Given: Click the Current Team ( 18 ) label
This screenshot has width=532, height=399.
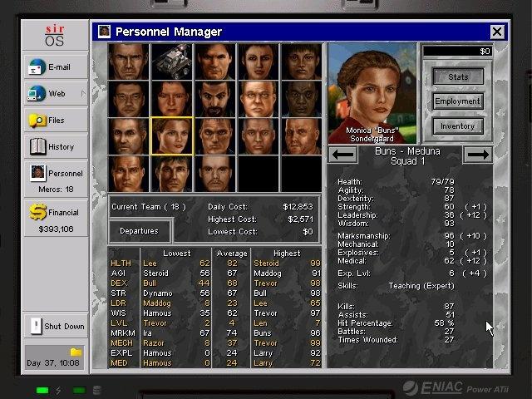Looking at the screenshot, I should point(149,207).
